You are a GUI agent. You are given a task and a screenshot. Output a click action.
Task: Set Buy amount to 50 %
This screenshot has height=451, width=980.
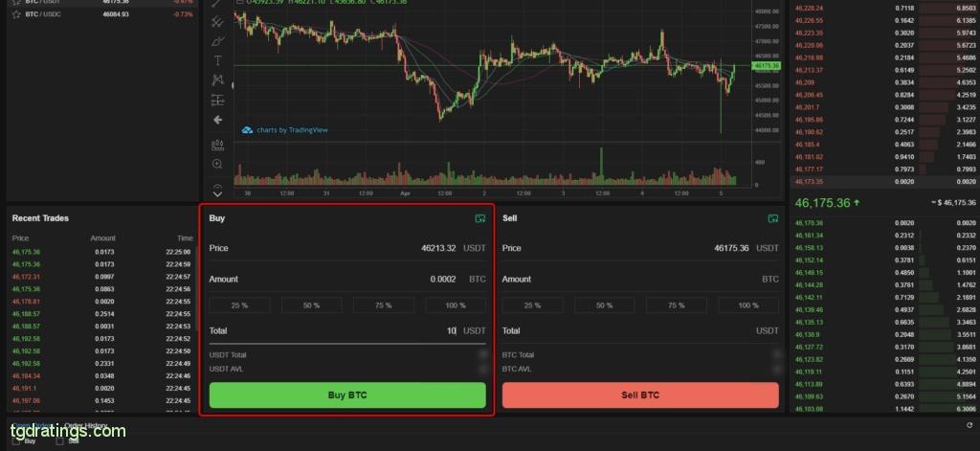pos(312,305)
